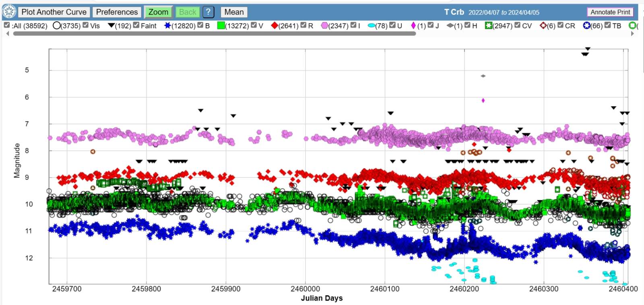Click the blue star B band symbol

tap(167, 26)
